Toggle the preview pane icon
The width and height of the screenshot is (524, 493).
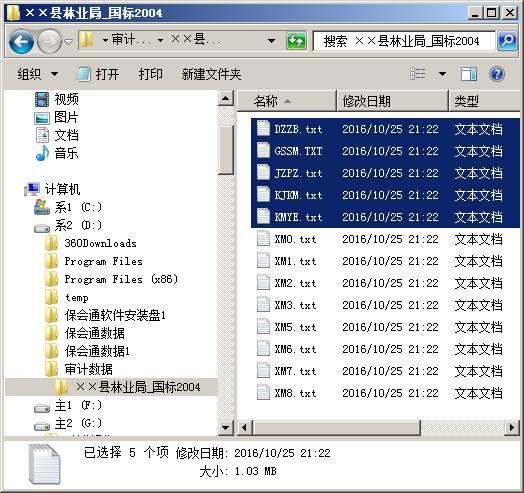(x=469, y=74)
